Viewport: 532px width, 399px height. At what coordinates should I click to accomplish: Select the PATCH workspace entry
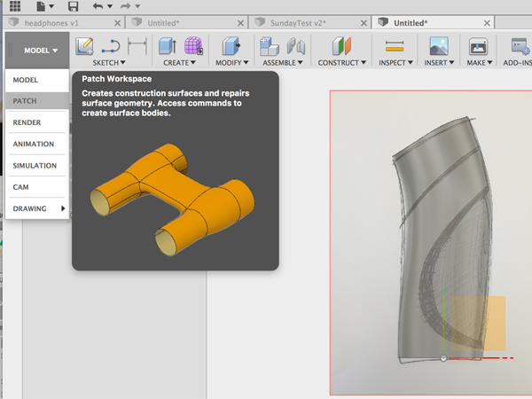tap(37, 101)
